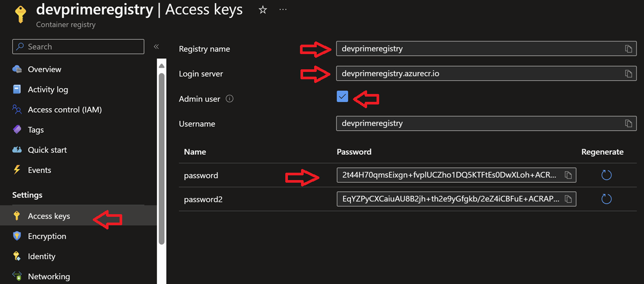Click the Settings section heading

(x=27, y=195)
